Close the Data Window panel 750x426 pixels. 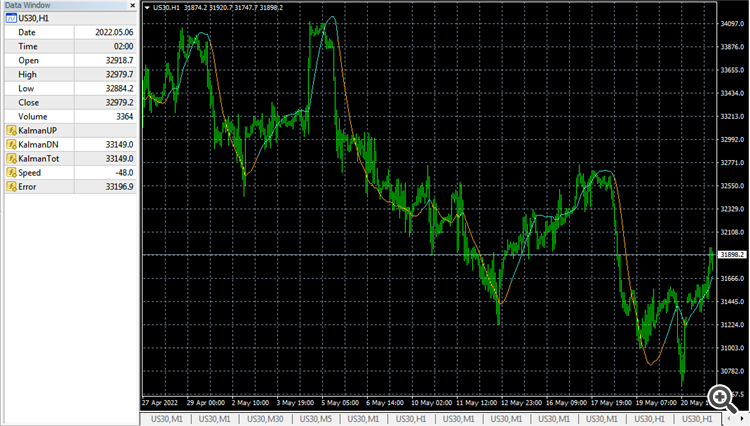pyautogui.click(x=132, y=5)
